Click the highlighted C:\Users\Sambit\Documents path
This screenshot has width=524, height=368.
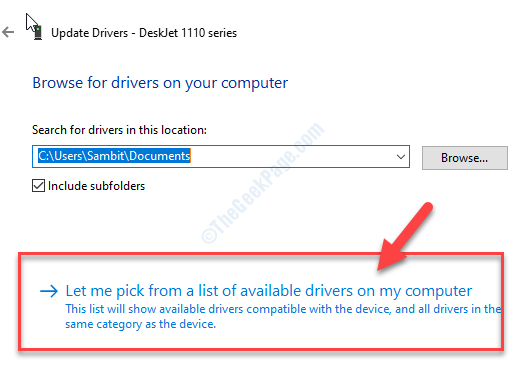click(x=114, y=156)
